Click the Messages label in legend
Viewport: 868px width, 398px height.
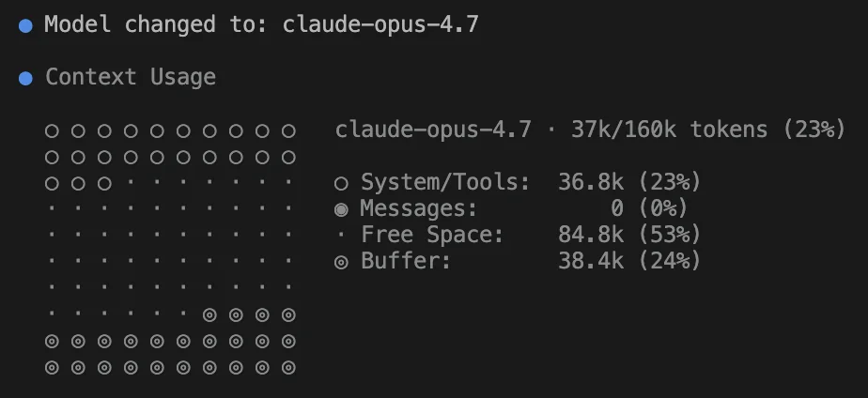tap(419, 209)
